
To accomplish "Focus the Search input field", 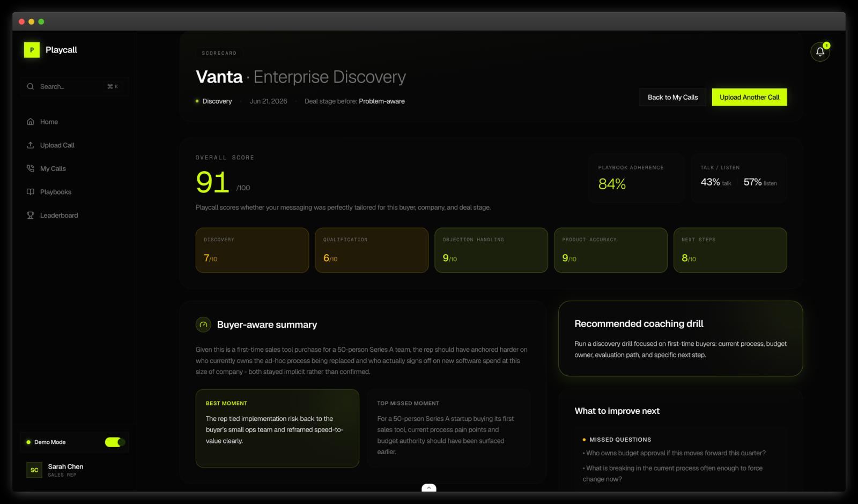I will tap(75, 86).
